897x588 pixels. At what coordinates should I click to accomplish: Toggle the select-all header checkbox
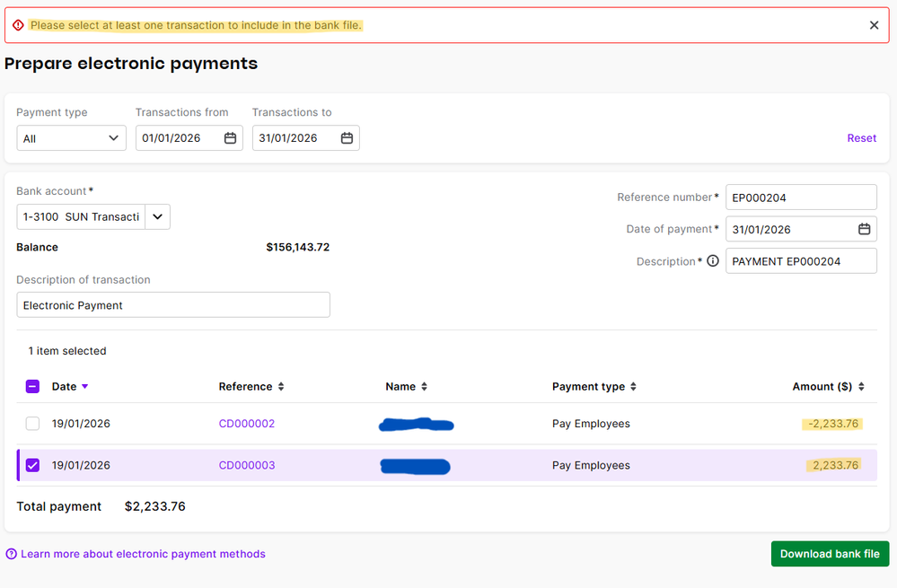click(32, 387)
